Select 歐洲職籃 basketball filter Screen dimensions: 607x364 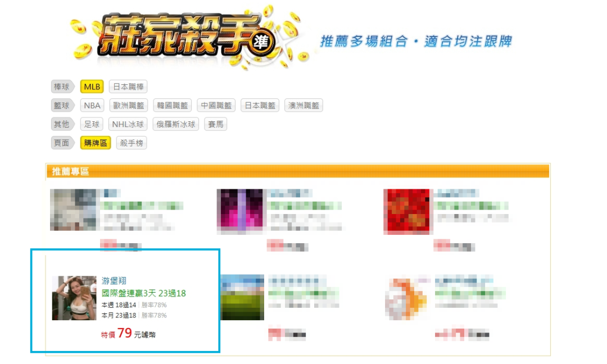click(x=128, y=105)
